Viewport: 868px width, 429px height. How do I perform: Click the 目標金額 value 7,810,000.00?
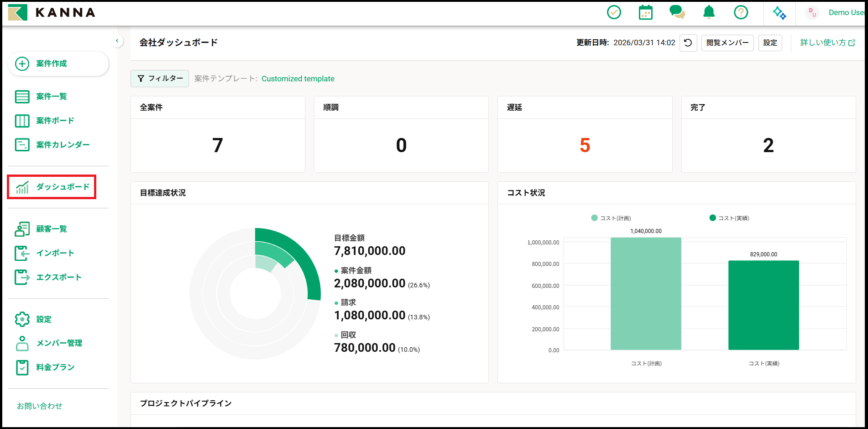coord(370,251)
